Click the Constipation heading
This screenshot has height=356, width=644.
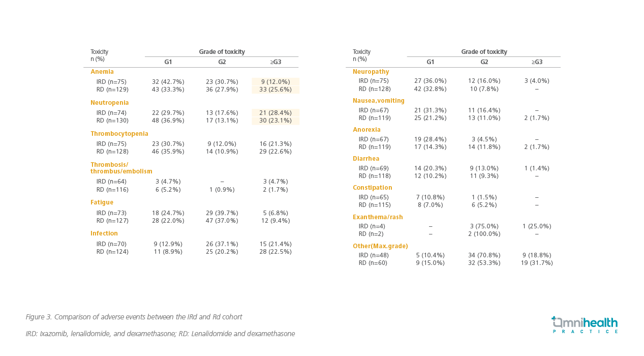372,188
